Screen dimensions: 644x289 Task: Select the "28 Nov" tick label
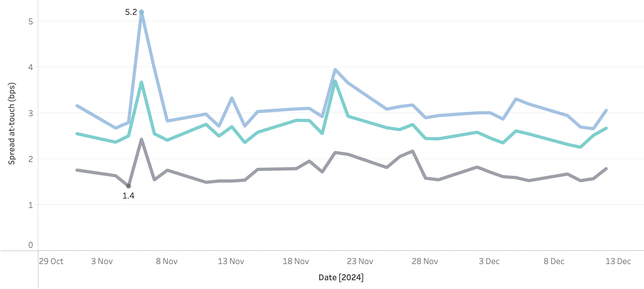tap(425, 261)
